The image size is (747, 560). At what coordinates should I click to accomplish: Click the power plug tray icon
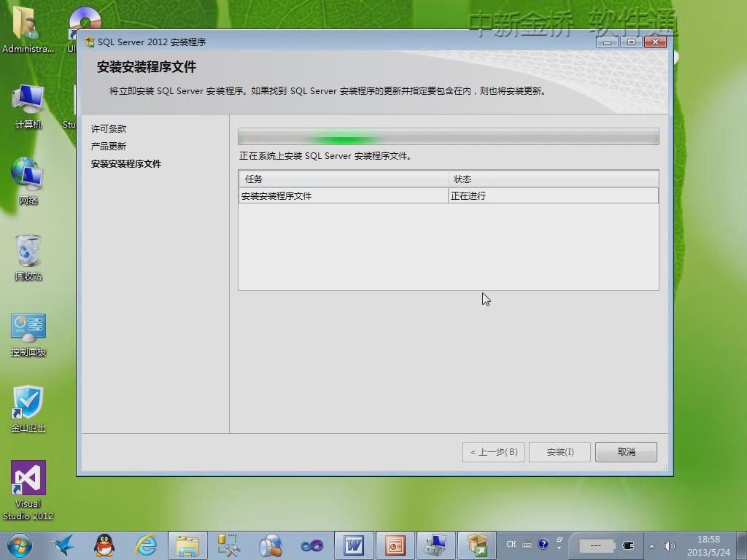click(x=628, y=545)
